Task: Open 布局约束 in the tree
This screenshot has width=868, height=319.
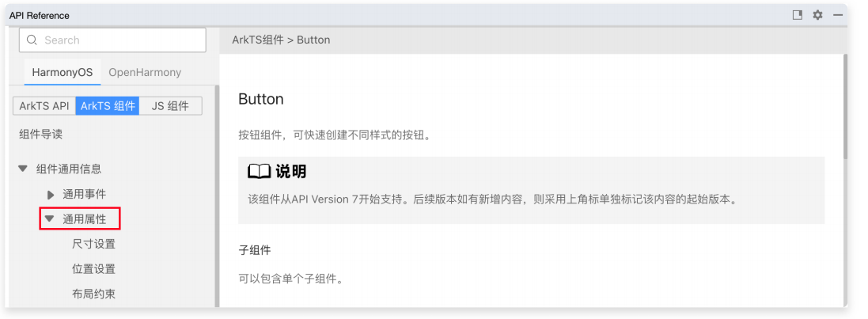Action: point(93,294)
